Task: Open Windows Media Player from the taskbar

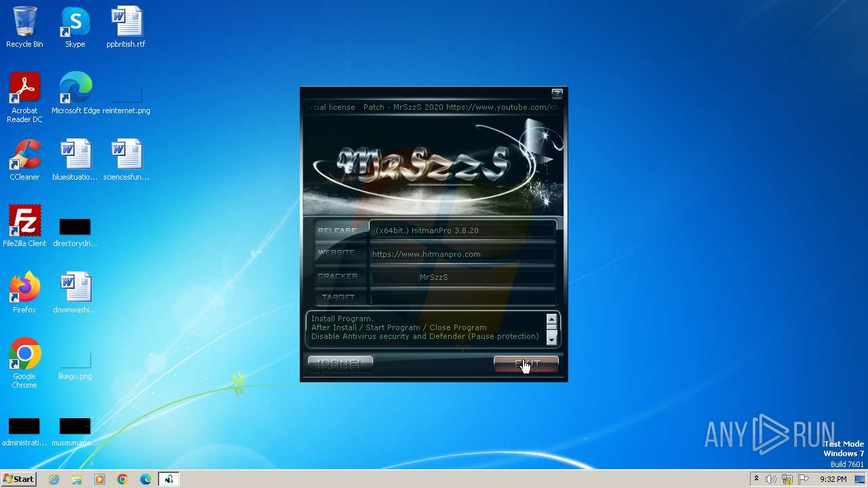Action: click(100, 479)
